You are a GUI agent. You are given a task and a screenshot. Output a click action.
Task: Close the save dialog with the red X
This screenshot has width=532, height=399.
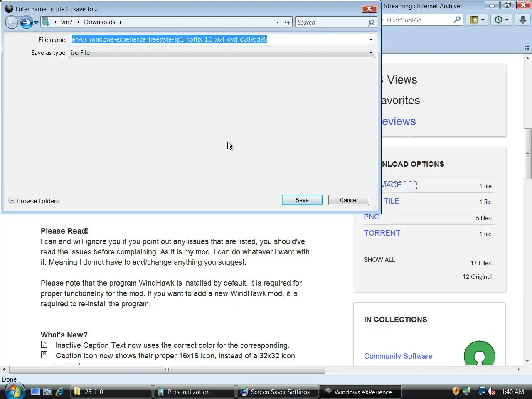[369, 9]
